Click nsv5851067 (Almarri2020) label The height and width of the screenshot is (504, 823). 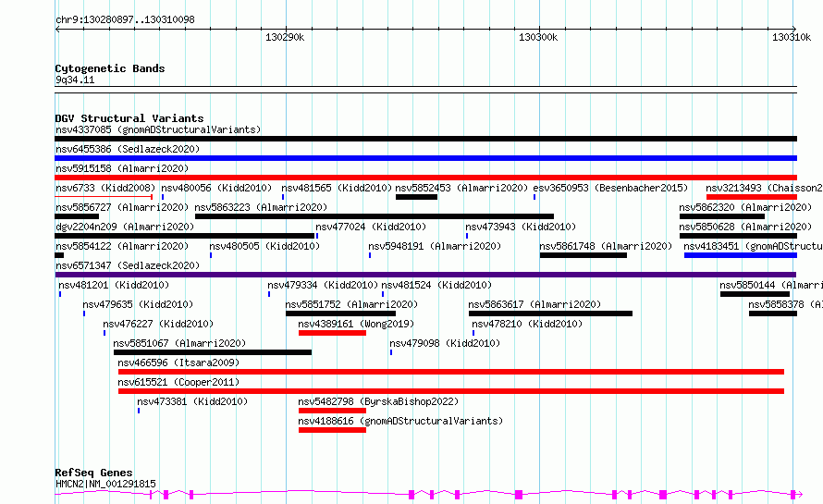click(x=179, y=343)
